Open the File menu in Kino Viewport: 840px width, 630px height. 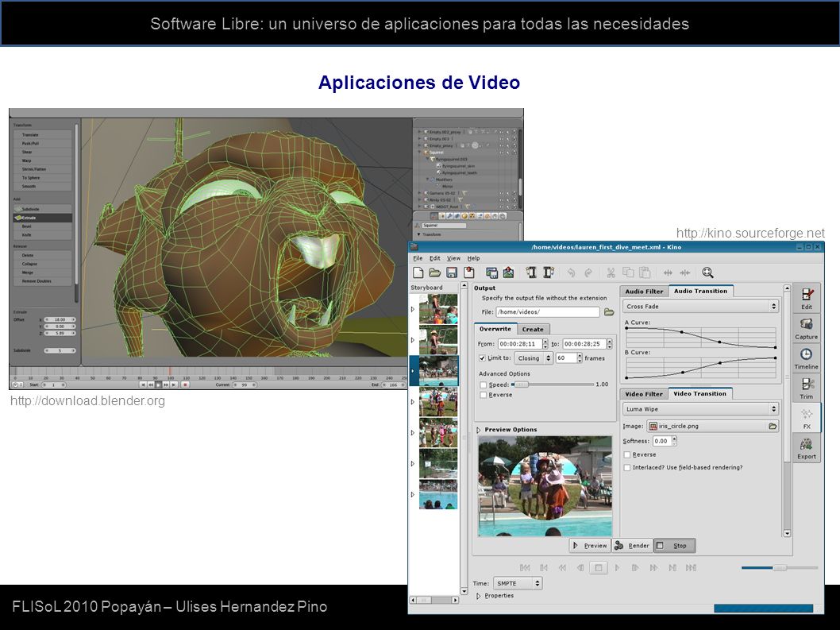click(x=418, y=258)
